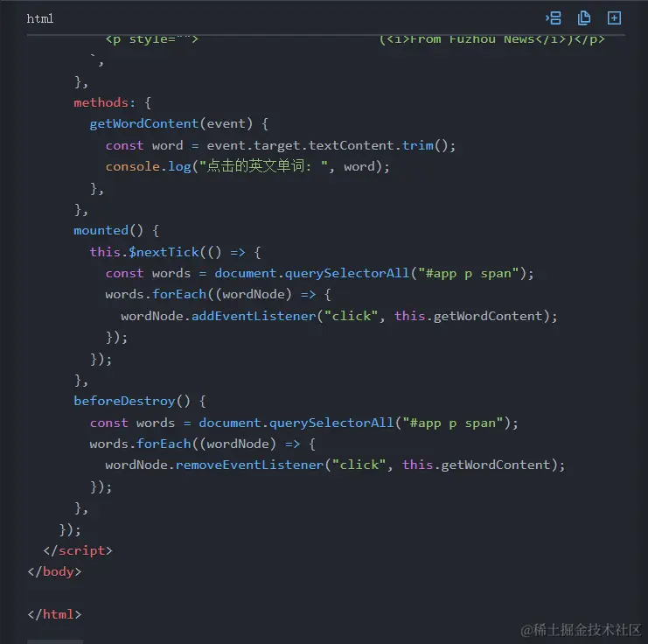This screenshot has width=648, height=644.
Task: Click the "html" language label
Action: [x=40, y=18]
